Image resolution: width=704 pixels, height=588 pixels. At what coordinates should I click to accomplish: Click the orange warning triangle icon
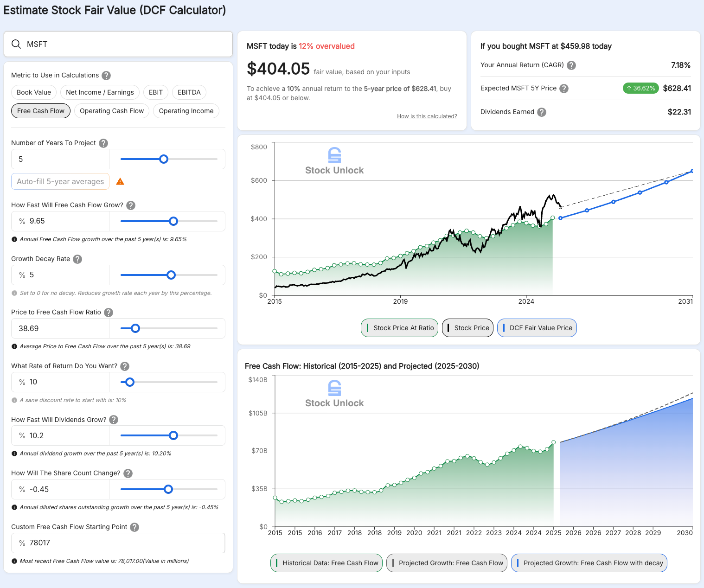click(x=120, y=182)
